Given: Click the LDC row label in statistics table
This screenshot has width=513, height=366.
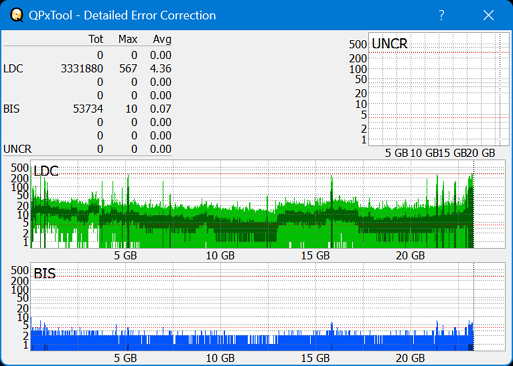Looking at the screenshot, I should [x=13, y=69].
